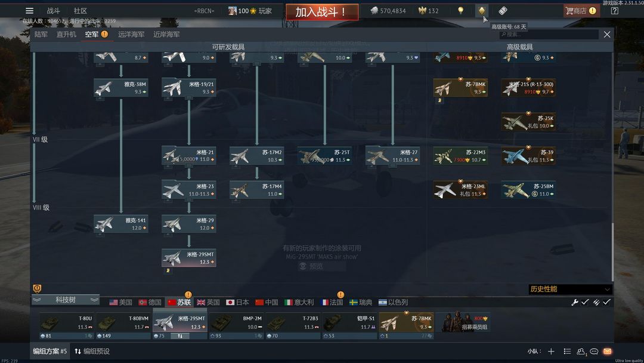
Task: Select the 米格-19/21 group in tree
Action: coord(189,88)
